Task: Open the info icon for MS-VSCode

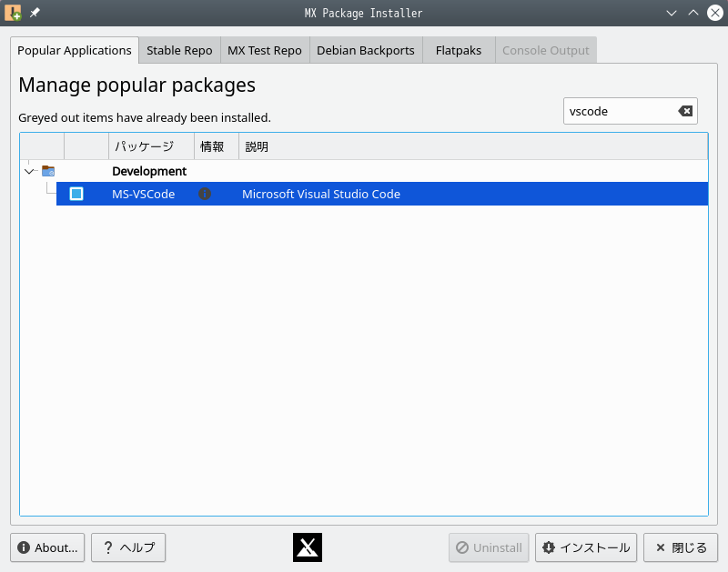Action: pos(205,194)
